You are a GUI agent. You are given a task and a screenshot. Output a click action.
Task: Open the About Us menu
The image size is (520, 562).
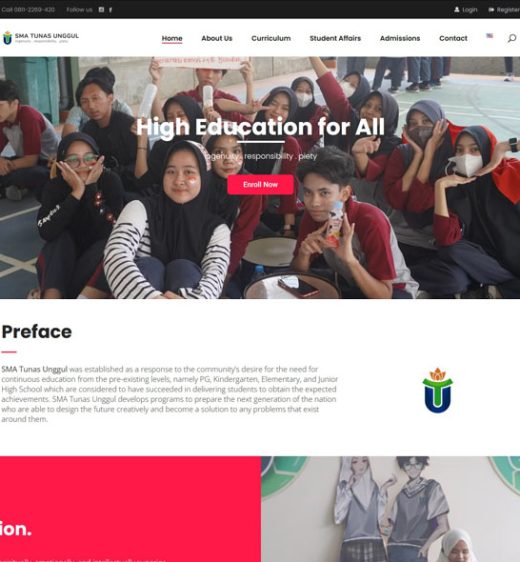pos(217,38)
